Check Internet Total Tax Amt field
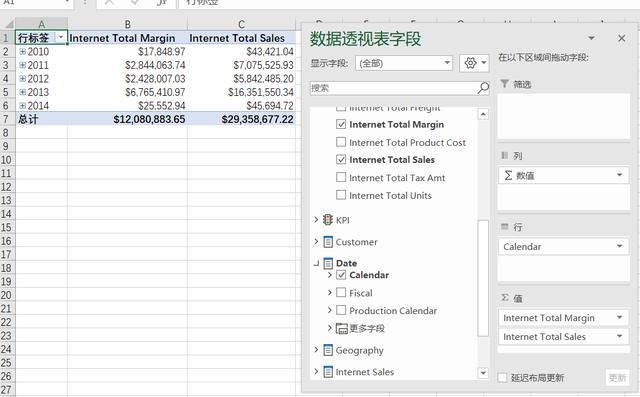This screenshot has height=397, width=640. [341, 177]
